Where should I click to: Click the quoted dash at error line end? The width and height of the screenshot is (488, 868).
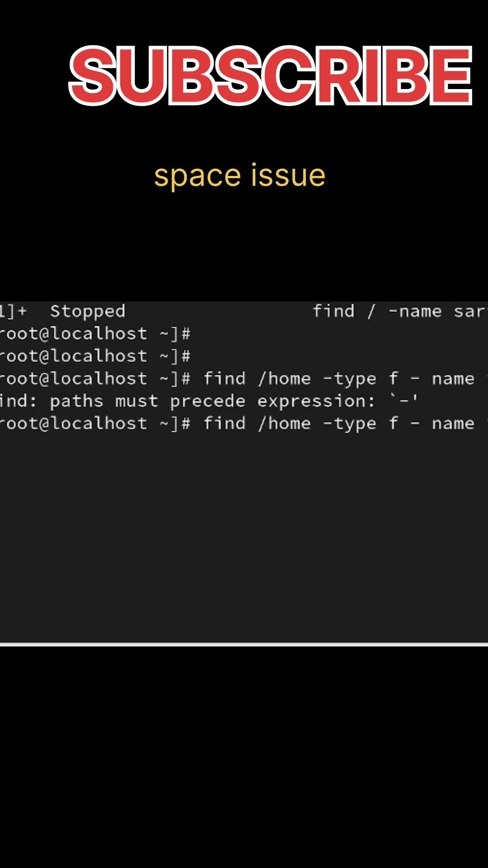click(x=404, y=401)
